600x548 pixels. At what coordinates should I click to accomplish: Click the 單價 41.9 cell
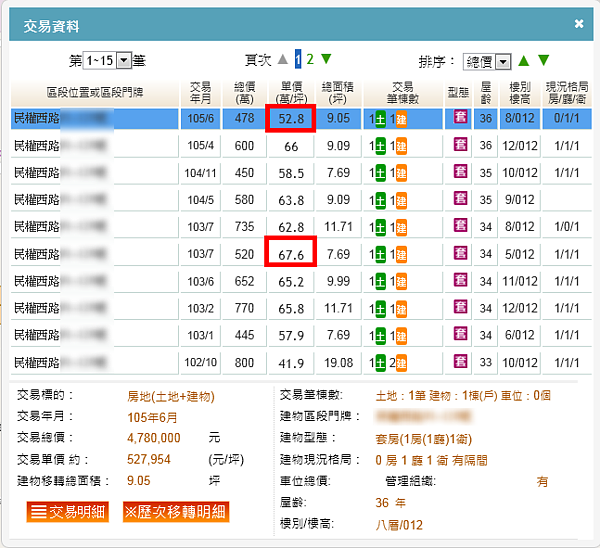point(291,364)
